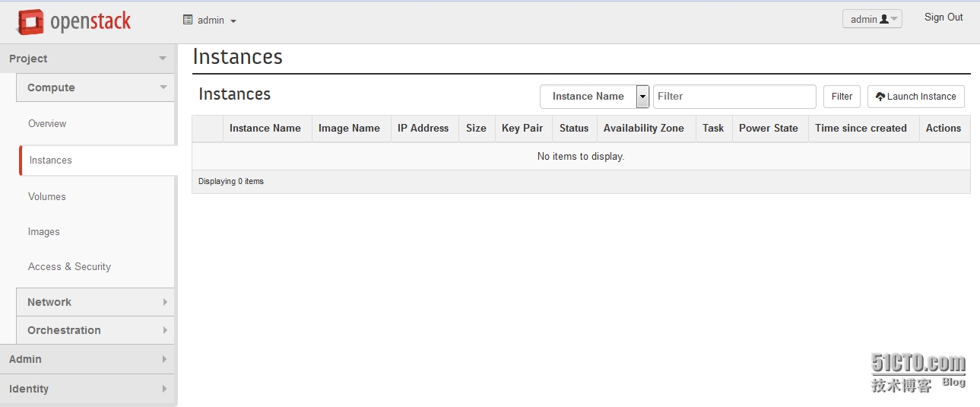980x407 pixels.
Task: Collapse the Project section
Action: 87,59
